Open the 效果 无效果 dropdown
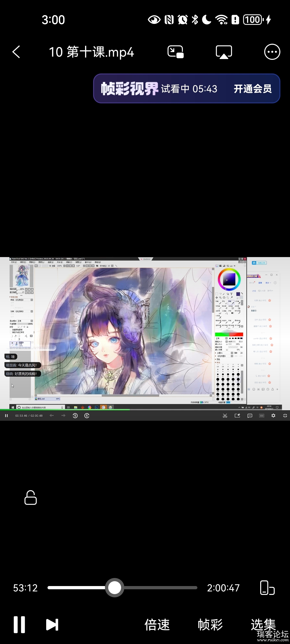Screen dimensions: 290x644 [24, 311]
